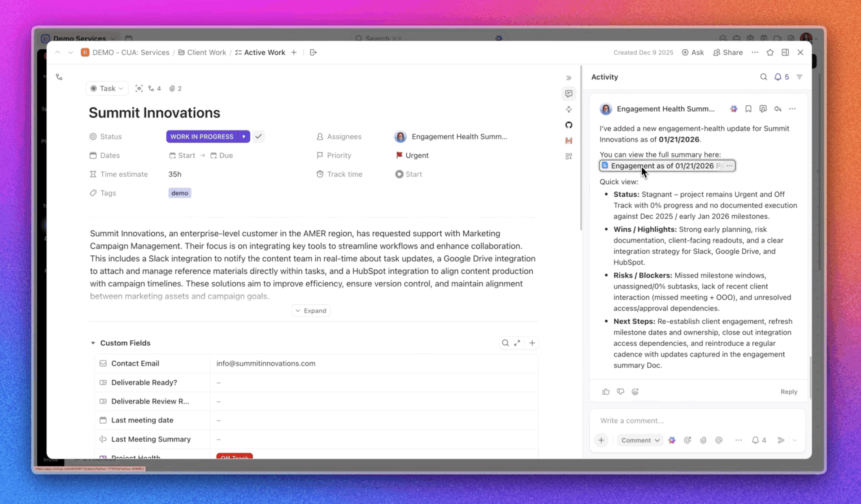This screenshot has height=504, width=861.
Task: Favorite task with the star icon
Action: [x=770, y=52]
